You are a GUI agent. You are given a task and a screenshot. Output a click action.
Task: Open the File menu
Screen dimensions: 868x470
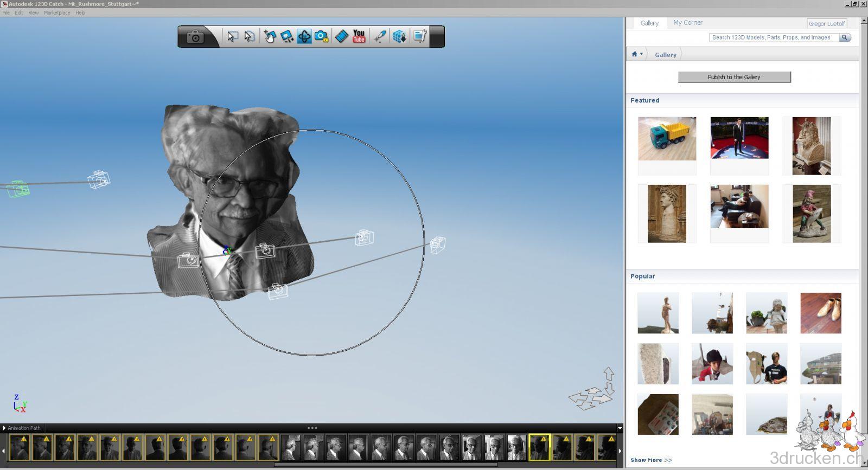tap(6, 12)
